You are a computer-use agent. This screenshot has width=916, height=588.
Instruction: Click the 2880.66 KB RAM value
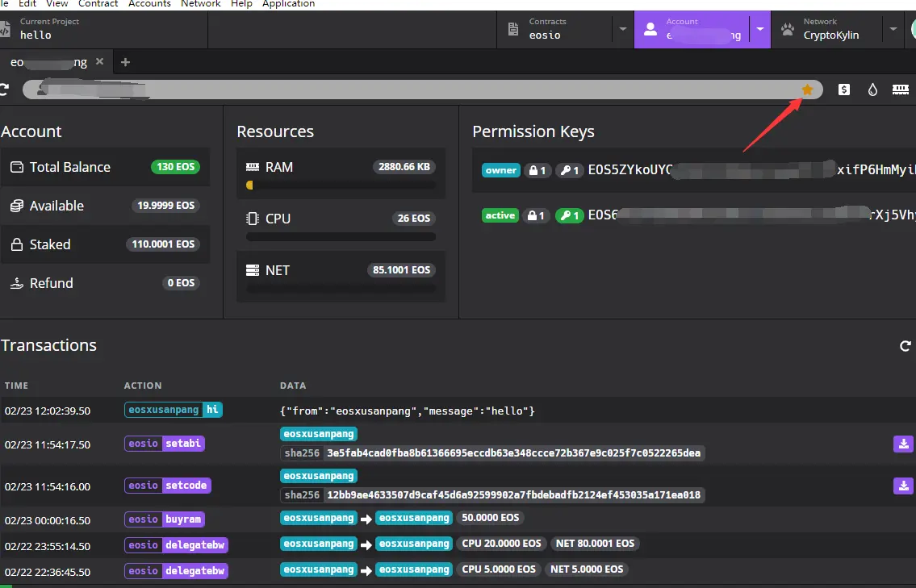404,167
